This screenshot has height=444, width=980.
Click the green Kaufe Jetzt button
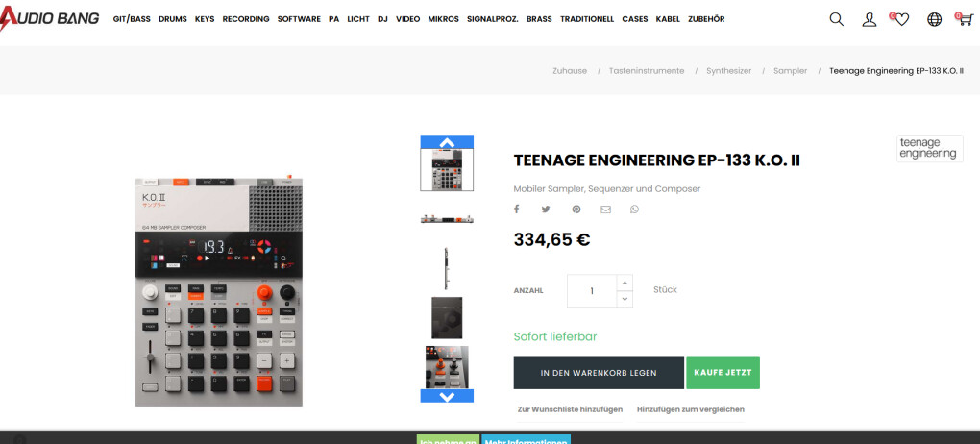pos(723,373)
